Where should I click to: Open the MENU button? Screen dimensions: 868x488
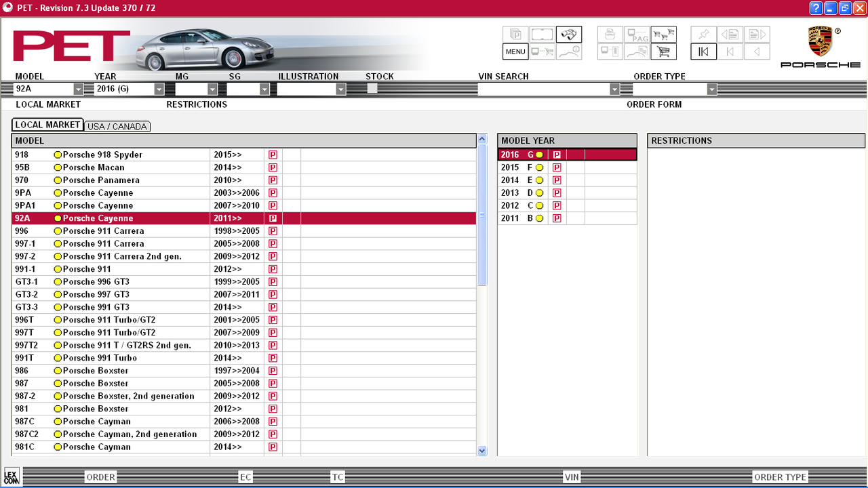point(515,52)
